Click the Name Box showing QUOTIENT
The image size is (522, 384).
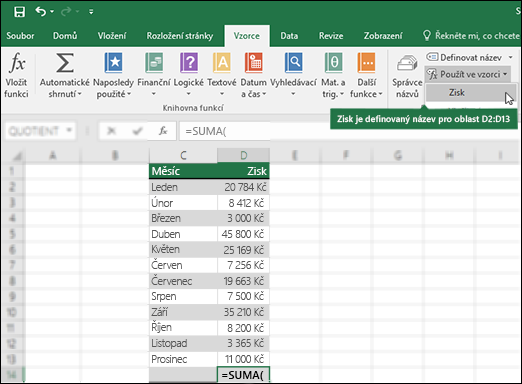pyautogui.click(x=34, y=131)
